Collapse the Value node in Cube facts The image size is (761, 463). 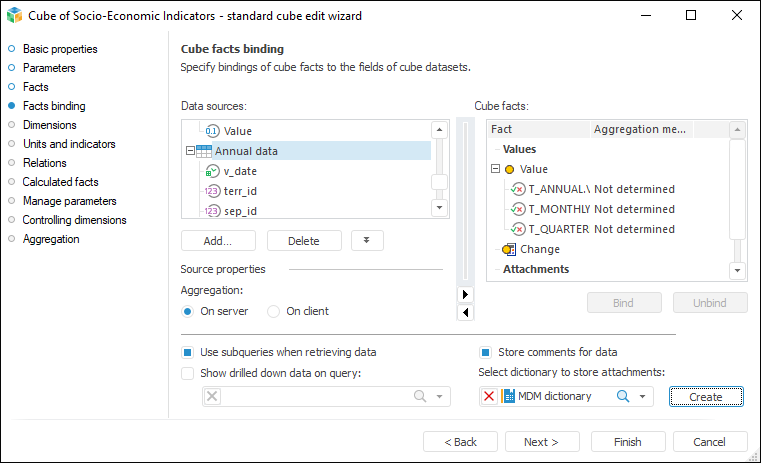click(495, 169)
